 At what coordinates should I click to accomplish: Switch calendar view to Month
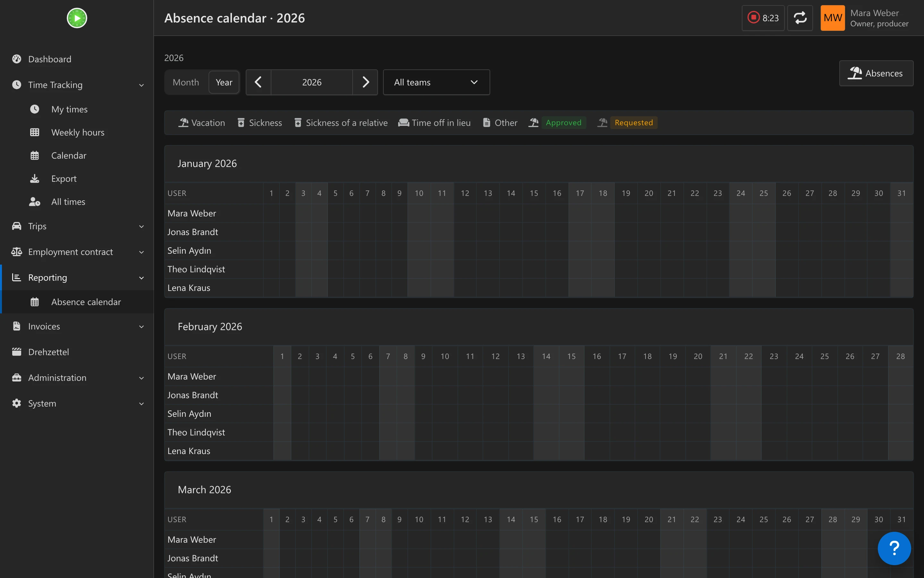(186, 82)
